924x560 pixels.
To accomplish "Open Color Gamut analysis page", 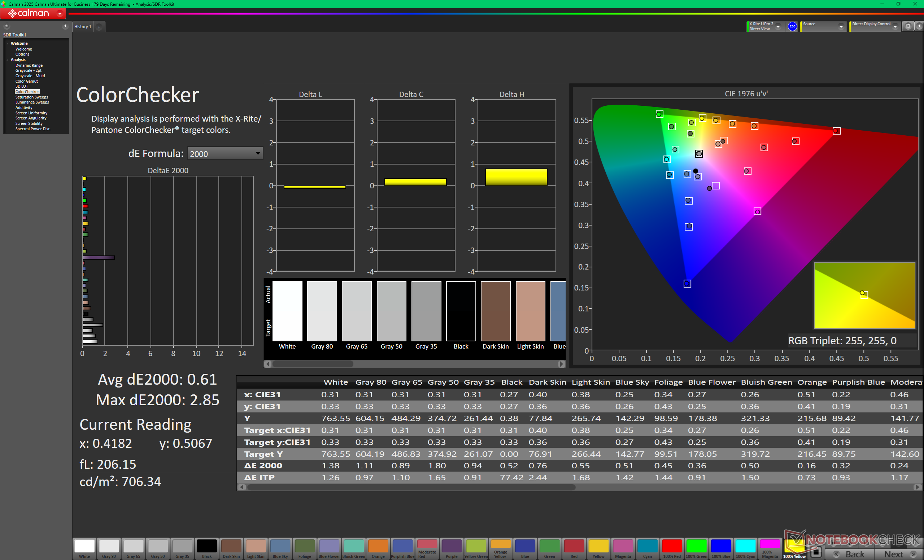I will 26,81.
